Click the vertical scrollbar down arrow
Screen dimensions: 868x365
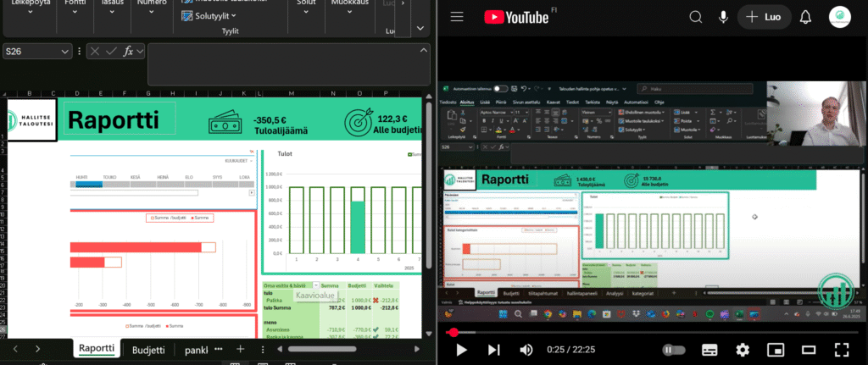coord(428,334)
